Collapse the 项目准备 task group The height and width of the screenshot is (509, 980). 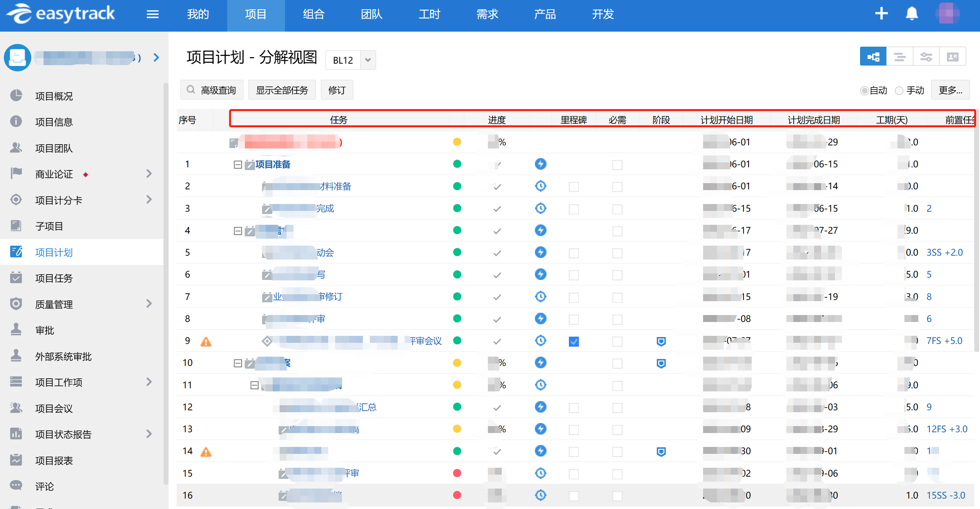[238, 165]
